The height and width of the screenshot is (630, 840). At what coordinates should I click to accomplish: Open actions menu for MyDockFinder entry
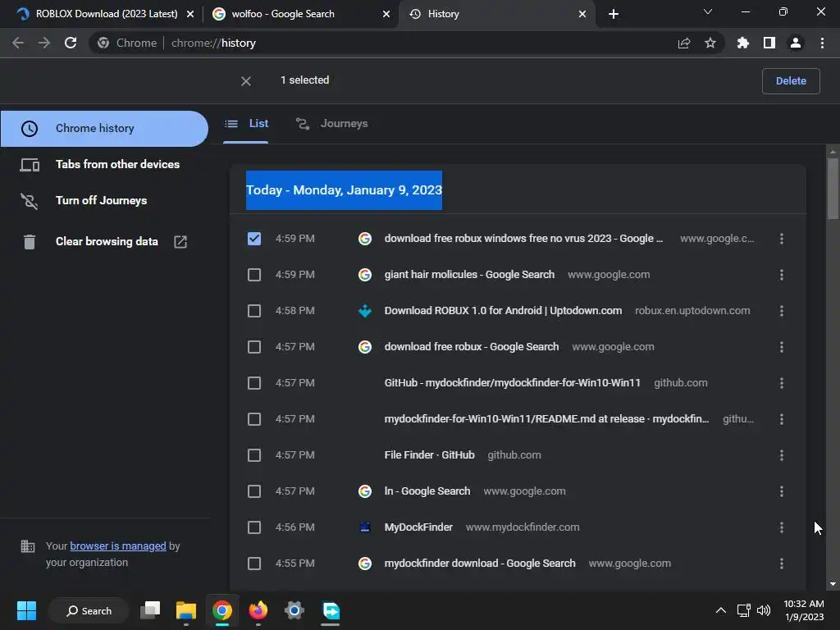tap(782, 527)
